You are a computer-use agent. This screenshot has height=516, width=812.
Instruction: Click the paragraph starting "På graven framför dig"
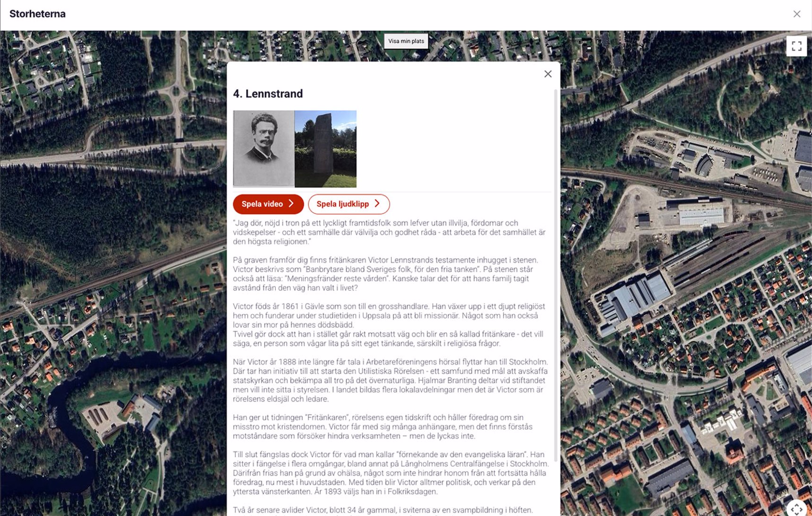pyautogui.click(x=385, y=274)
